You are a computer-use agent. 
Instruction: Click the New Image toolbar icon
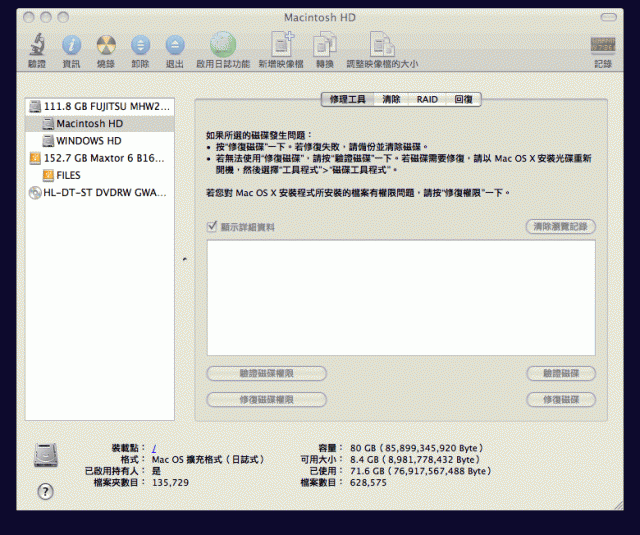pyautogui.click(x=282, y=44)
